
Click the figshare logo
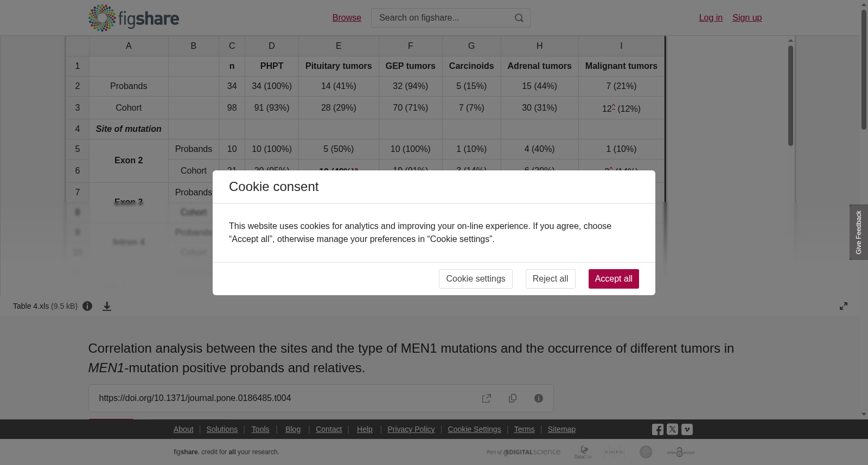click(x=133, y=18)
